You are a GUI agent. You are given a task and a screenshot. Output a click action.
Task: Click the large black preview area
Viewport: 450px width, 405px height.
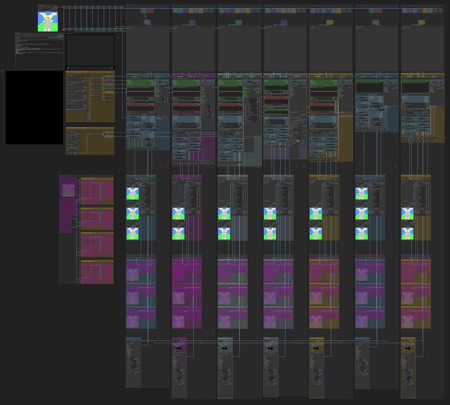point(34,107)
